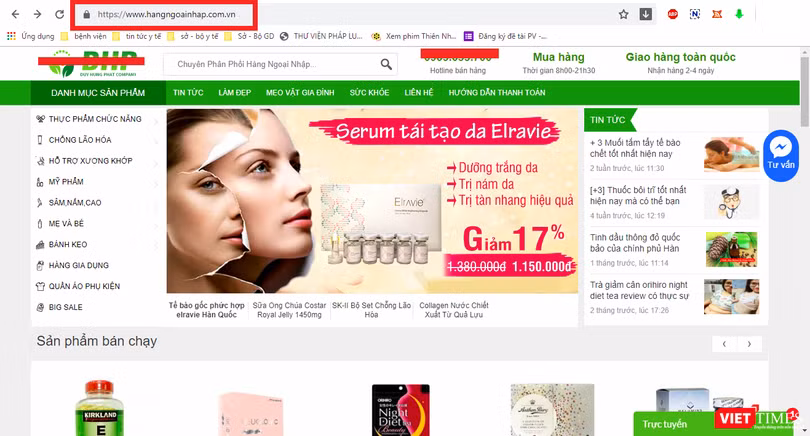This screenshot has width=810, height=436.
Task: Reload the page with refresh icon
Action: point(59,14)
